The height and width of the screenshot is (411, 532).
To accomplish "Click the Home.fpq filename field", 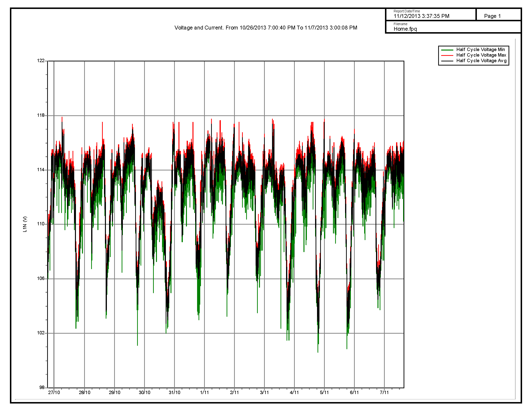I will click(x=405, y=29).
